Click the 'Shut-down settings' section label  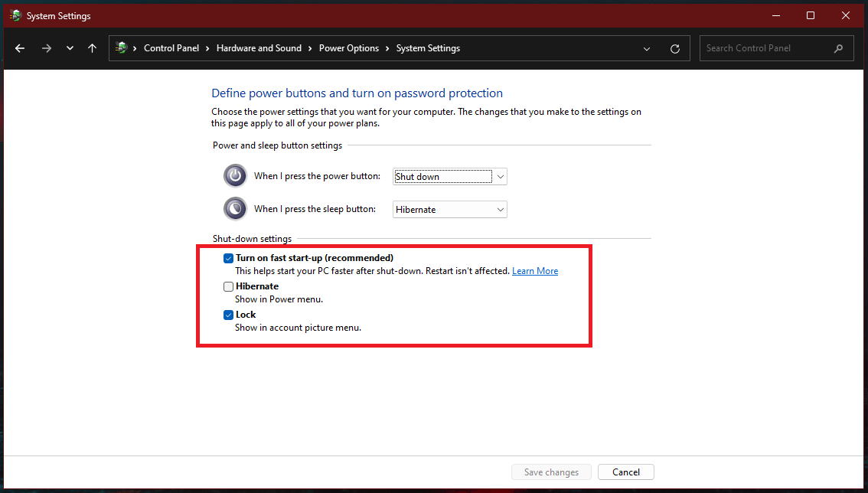tap(252, 239)
